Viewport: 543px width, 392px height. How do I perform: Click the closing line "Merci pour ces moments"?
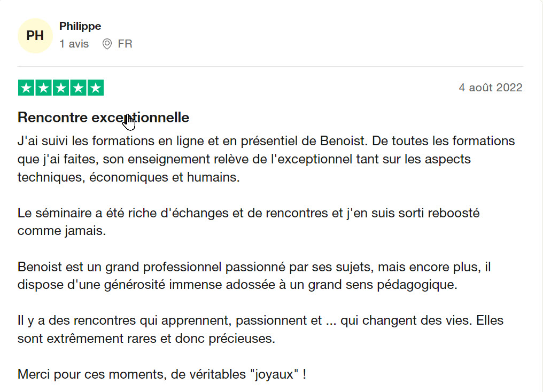(x=162, y=374)
